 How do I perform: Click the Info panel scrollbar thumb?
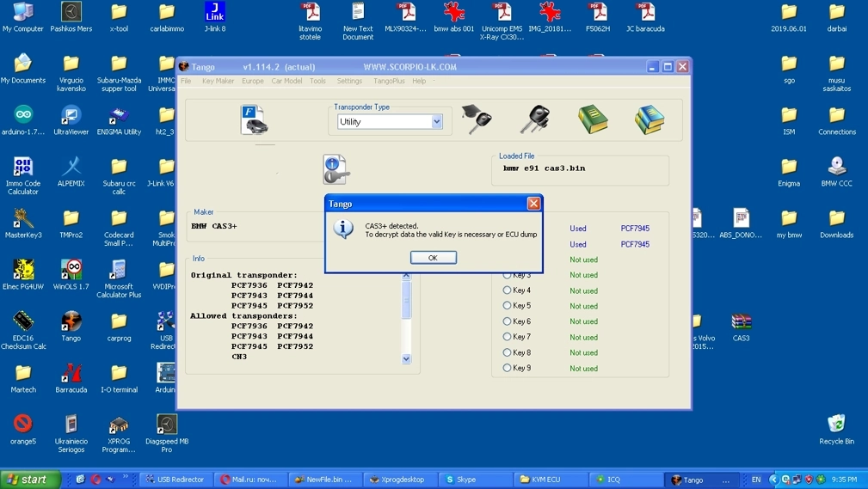406,300
